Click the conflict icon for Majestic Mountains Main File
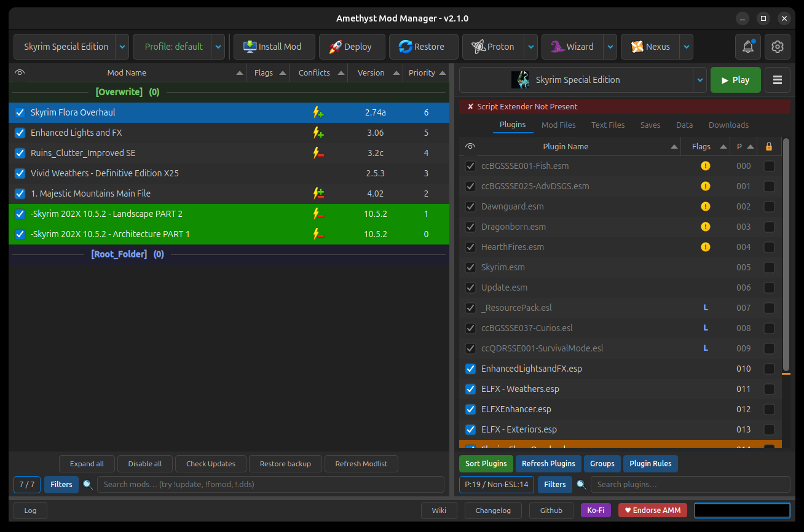 [x=318, y=194]
